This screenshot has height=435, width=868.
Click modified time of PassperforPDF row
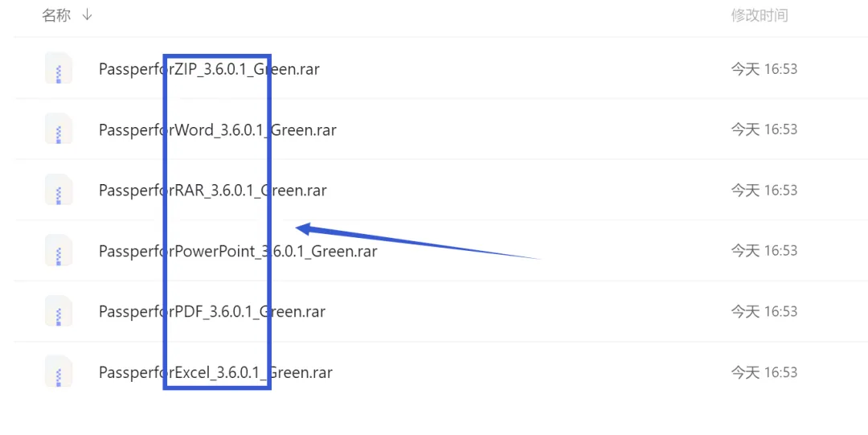point(764,311)
